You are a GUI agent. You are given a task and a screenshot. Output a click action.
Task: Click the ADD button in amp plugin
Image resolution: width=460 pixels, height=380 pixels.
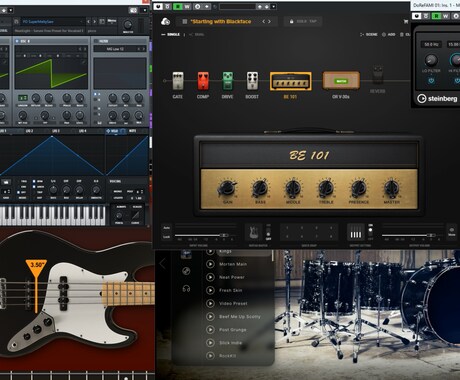[x=388, y=34]
